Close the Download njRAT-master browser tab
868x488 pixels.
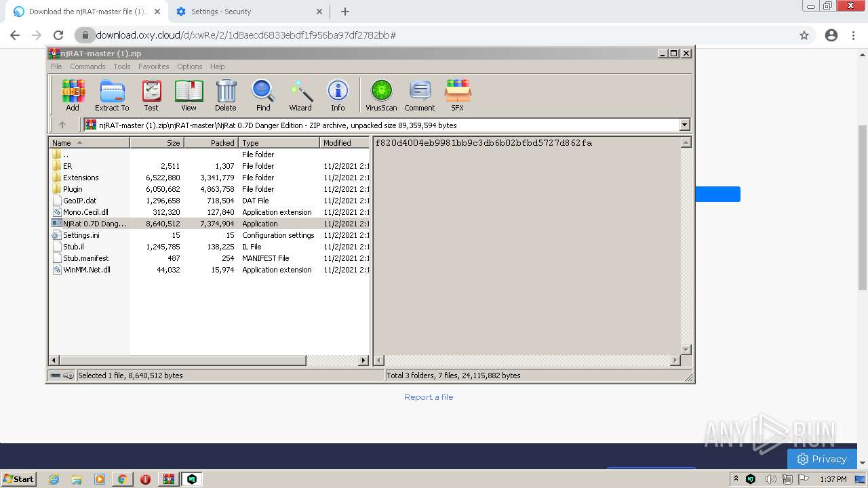click(157, 12)
